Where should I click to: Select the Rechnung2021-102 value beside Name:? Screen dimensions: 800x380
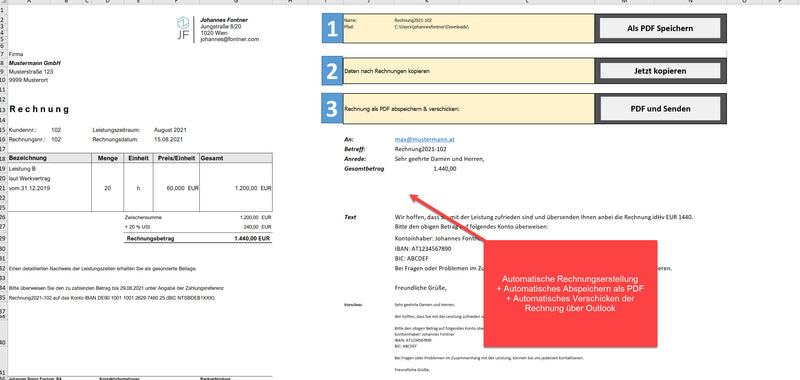(413, 20)
